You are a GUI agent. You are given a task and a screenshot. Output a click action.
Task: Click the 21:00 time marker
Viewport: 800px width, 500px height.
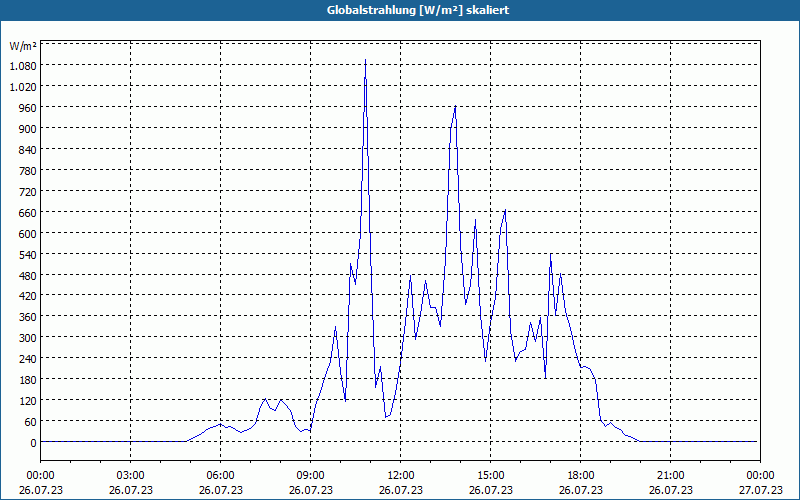click(670, 476)
